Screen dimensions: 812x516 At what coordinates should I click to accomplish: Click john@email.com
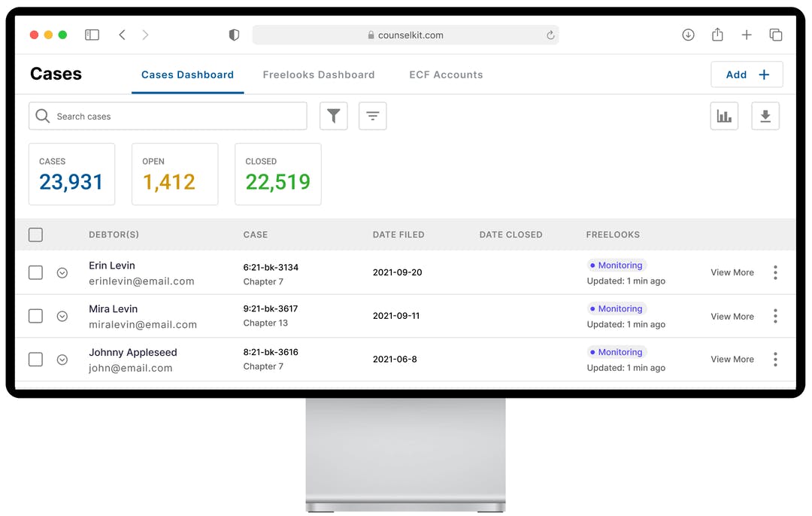131,368
